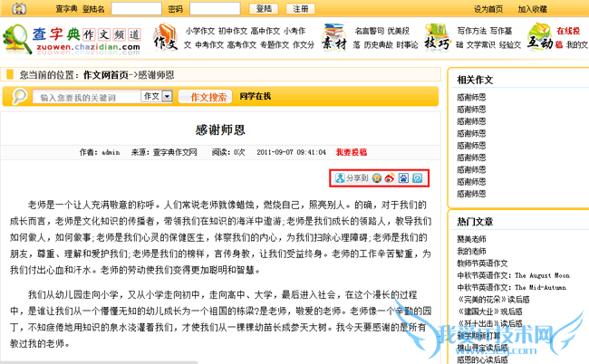Click the TV mascot icon at top left
This screenshot has height=364, width=589.
coord(19,8)
